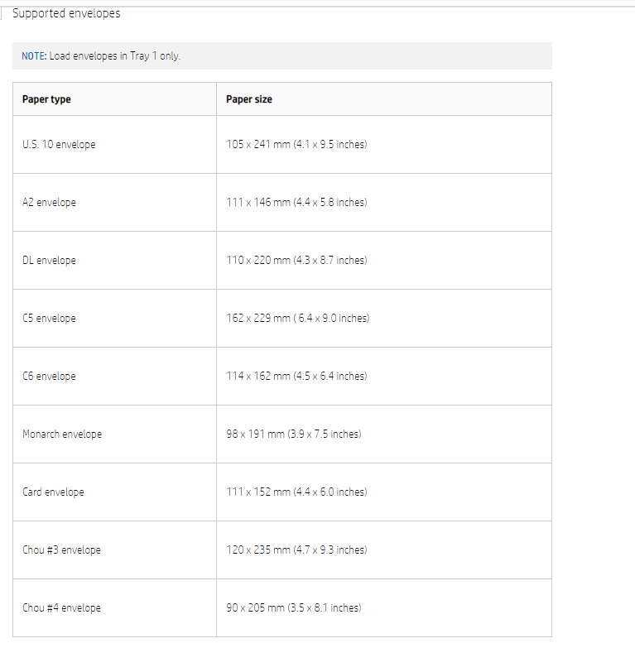Select the Chou #3 envelope label
The image size is (635, 672).
pos(61,550)
